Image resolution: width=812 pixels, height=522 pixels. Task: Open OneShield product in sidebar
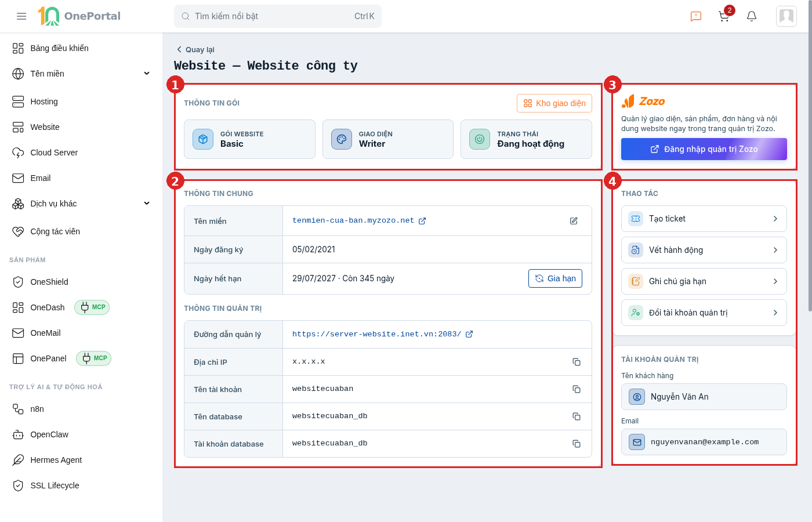(81, 282)
